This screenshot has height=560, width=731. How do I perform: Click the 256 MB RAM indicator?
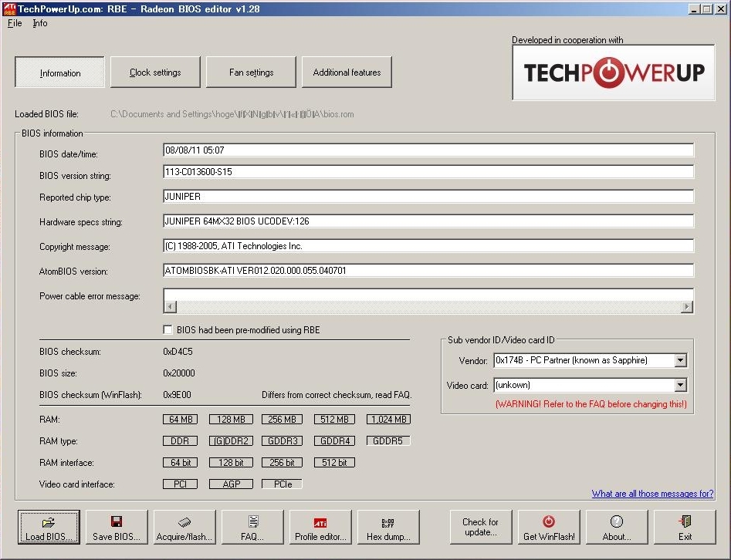pos(282,420)
